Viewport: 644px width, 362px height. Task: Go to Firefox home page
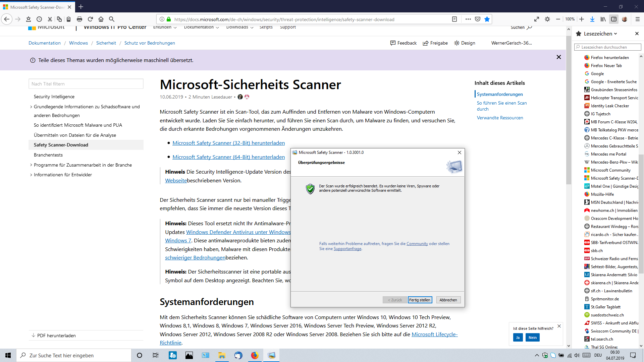[x=101, y=19]
